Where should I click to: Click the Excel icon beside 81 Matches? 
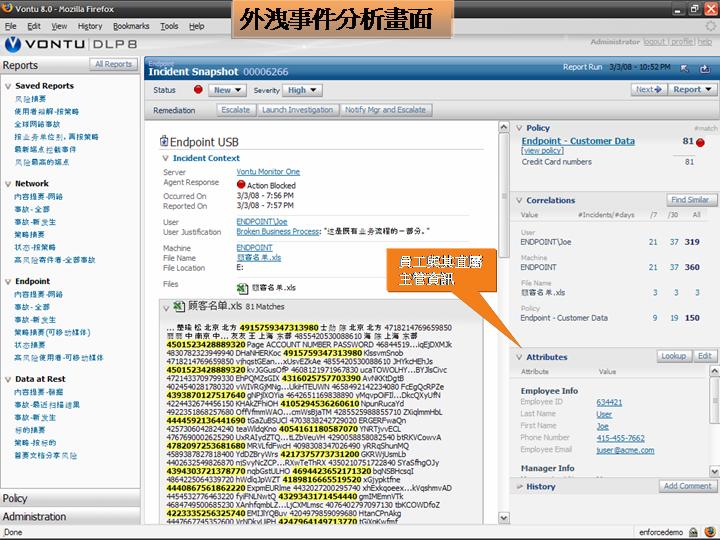click(179, 306)
